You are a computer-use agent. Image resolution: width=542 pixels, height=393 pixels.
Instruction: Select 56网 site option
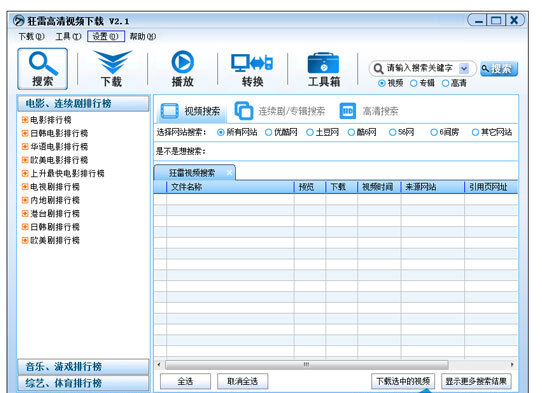pos(392,132)
